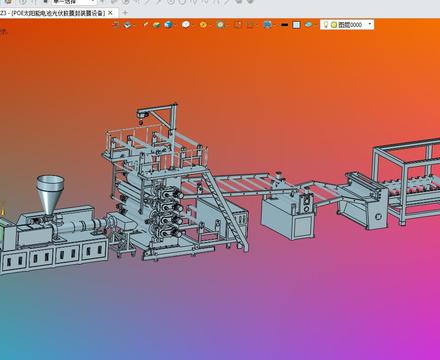Select the POE 光伏胶膜封装膜设备 document tab
The image size is (440, 360).
53,13
